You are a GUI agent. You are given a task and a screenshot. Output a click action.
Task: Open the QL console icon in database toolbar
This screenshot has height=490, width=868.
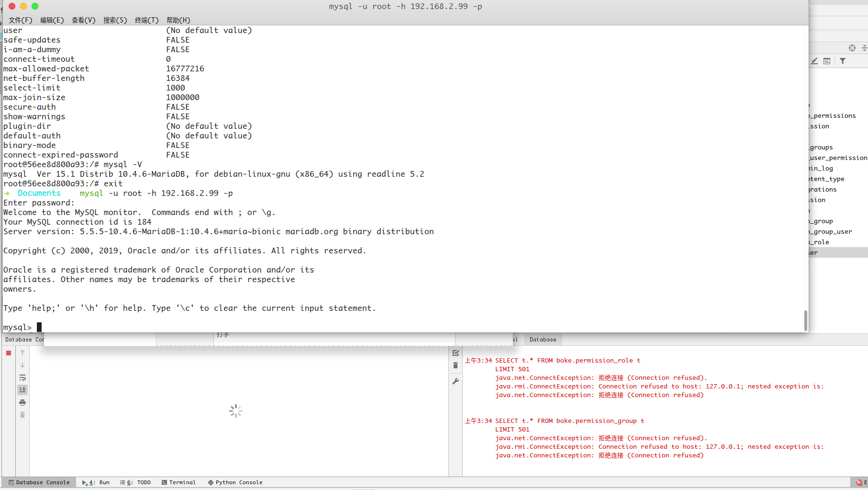[x=827, y=61]
